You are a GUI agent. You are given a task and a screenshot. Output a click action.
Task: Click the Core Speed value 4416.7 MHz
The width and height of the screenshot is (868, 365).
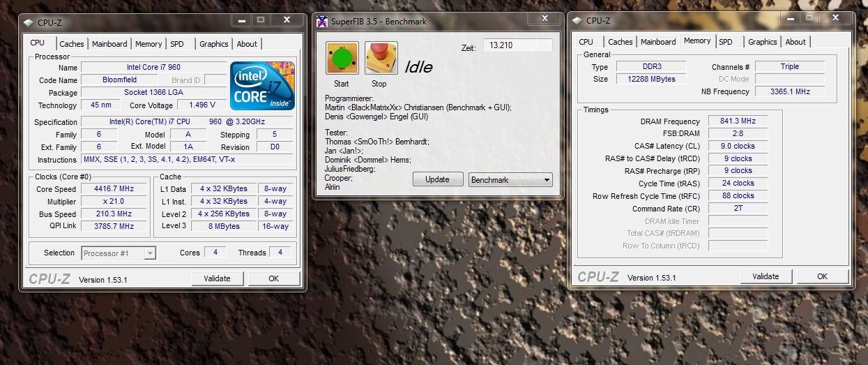(x=112, y=189)
